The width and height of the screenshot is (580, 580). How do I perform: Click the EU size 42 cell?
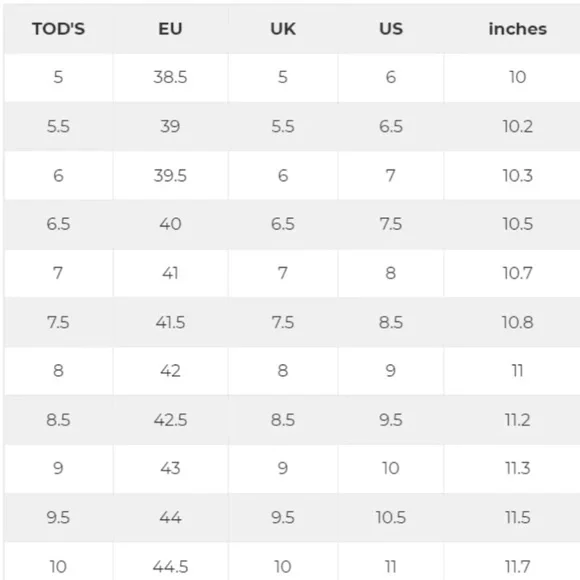170,371
